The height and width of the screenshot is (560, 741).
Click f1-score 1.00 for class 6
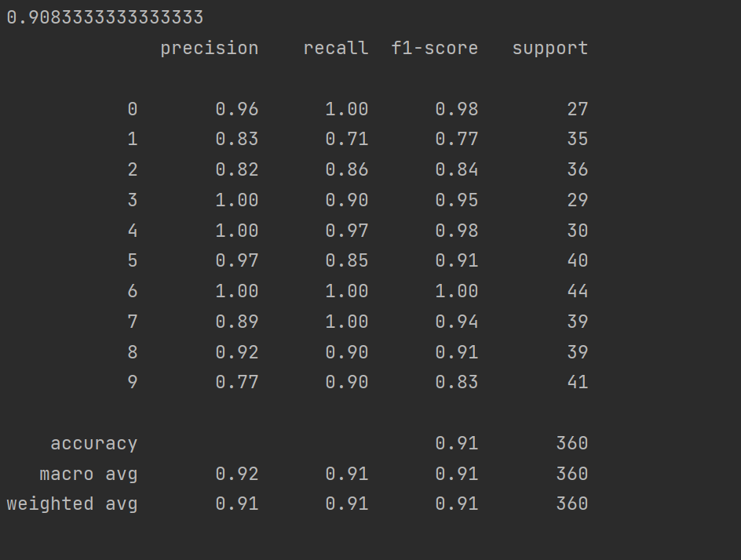tap(457, 291)
